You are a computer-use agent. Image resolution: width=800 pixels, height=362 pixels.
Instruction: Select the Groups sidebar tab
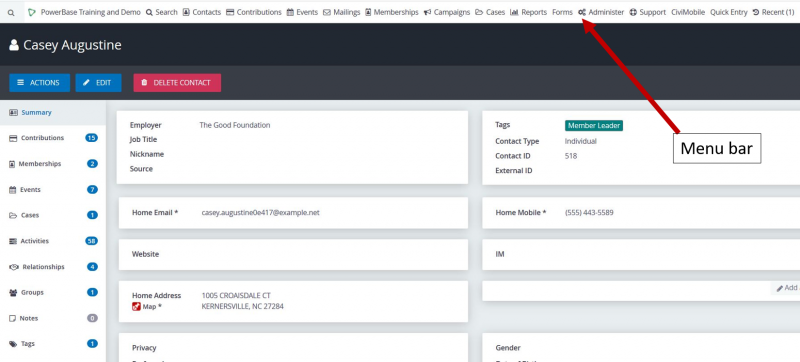click(x=53, y=293)
